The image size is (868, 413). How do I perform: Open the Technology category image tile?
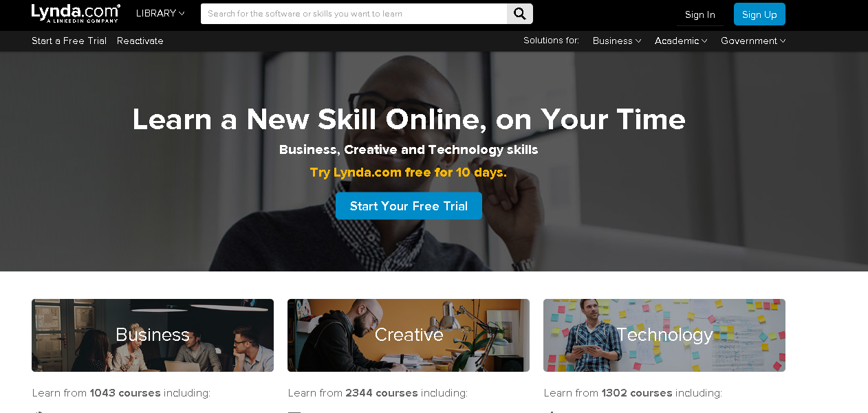(x=664, y=335)
